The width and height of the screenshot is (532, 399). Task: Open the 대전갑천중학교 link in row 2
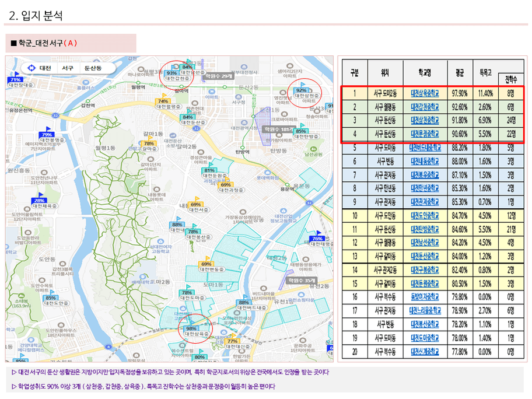click(x=425, y=107)
